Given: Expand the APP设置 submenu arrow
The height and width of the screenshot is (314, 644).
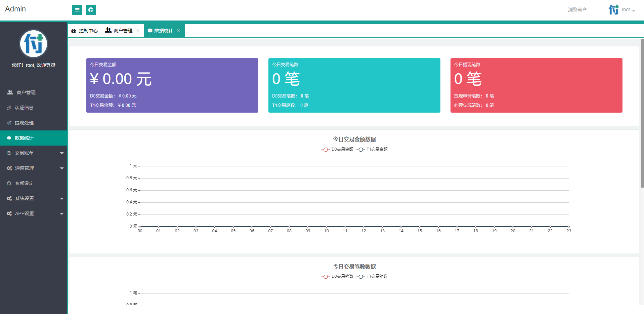Looking at the screenshot, I should pos(62,214).
